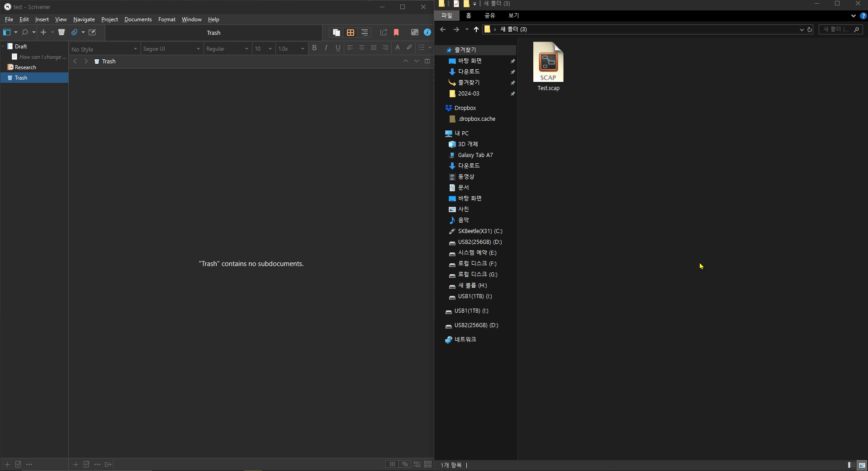Select the Test.scap file
The height and width of the screenshot is (471, 868).
click(x=548, y=67)
